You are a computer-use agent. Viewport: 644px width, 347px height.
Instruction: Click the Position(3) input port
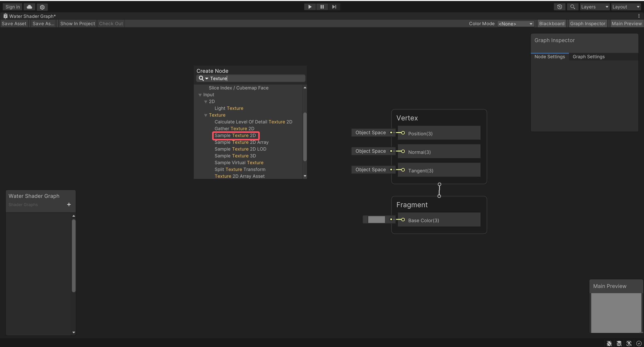point(403,133)
